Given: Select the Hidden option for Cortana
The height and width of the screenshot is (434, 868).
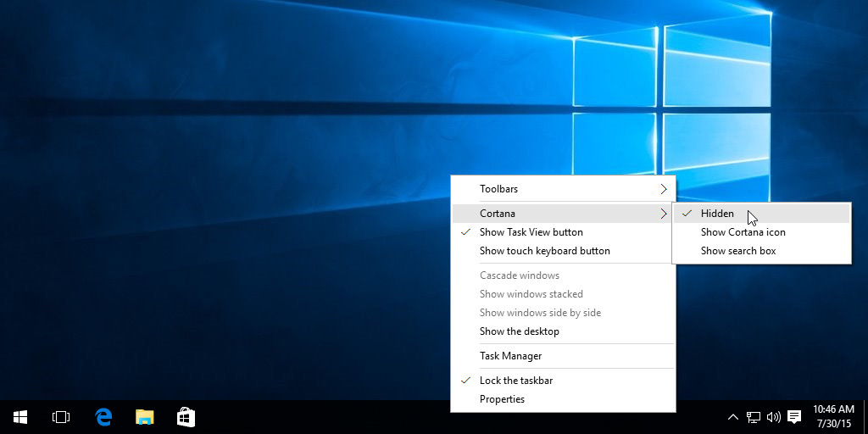Looking at the screenshot, I should (x=762, y=213).
